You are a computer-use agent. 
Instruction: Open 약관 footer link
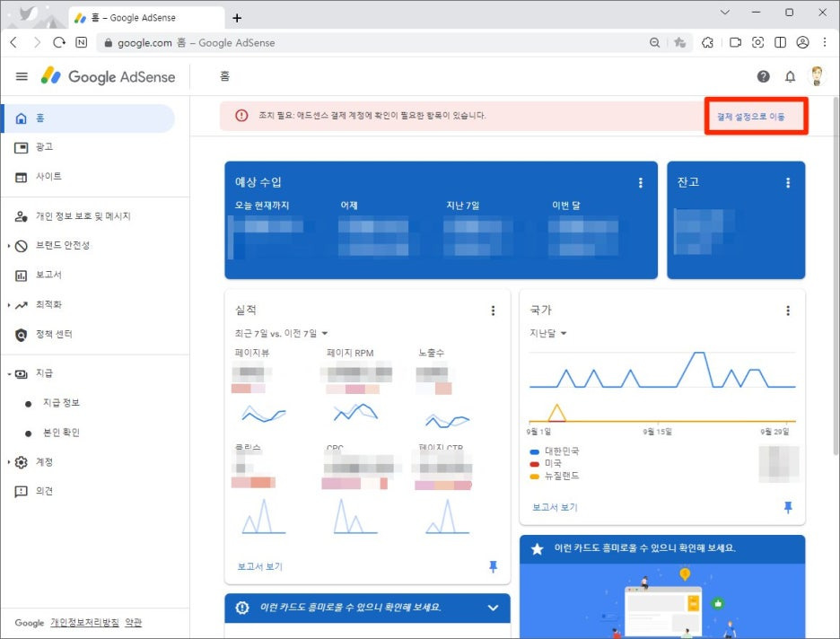[x=134, y=622]
